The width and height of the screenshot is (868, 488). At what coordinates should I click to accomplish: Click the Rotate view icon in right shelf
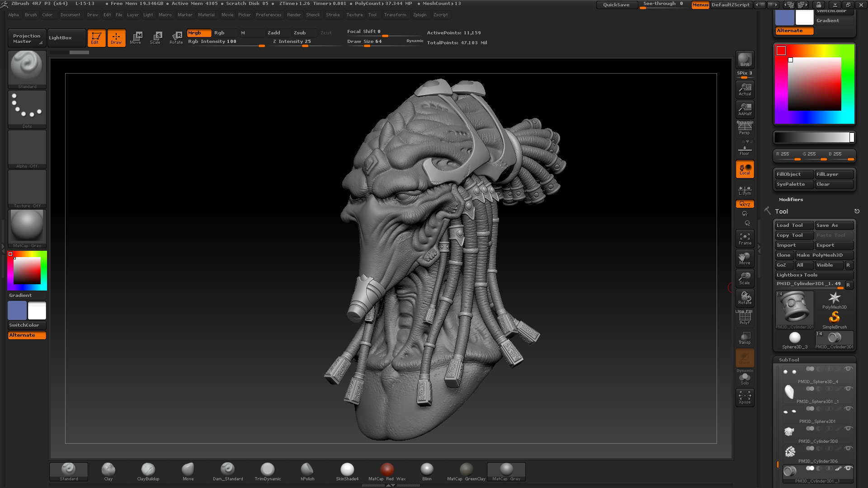pos(745,298)
